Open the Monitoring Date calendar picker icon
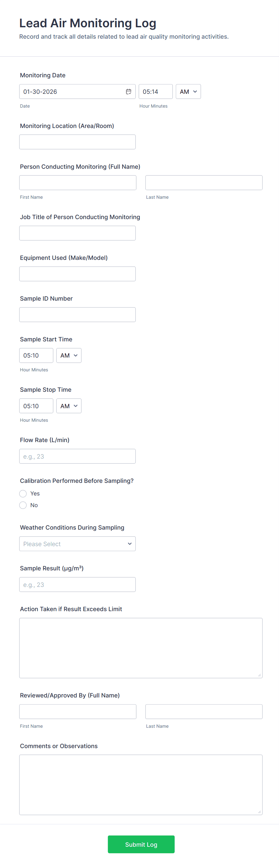The height and width of the screenshot is (868, 279). 128,92
